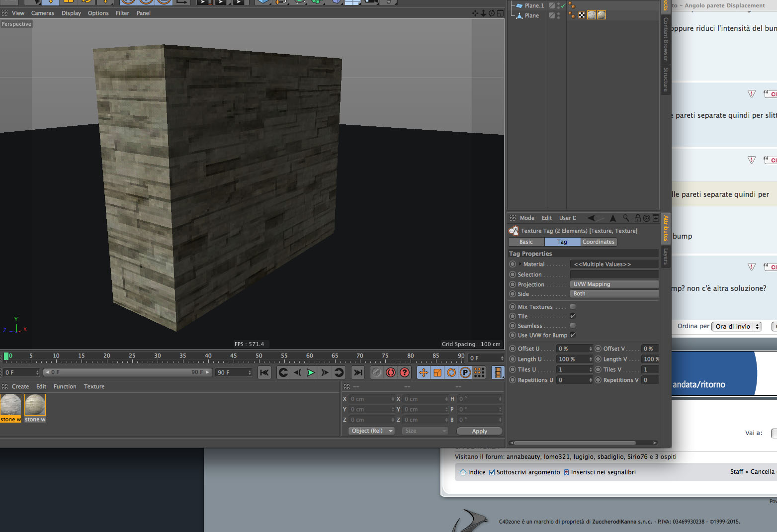This screenshot has height=532, width=777.
Task: Open the Projection UVW Mapping dropdown
Action: coord(614,284)
